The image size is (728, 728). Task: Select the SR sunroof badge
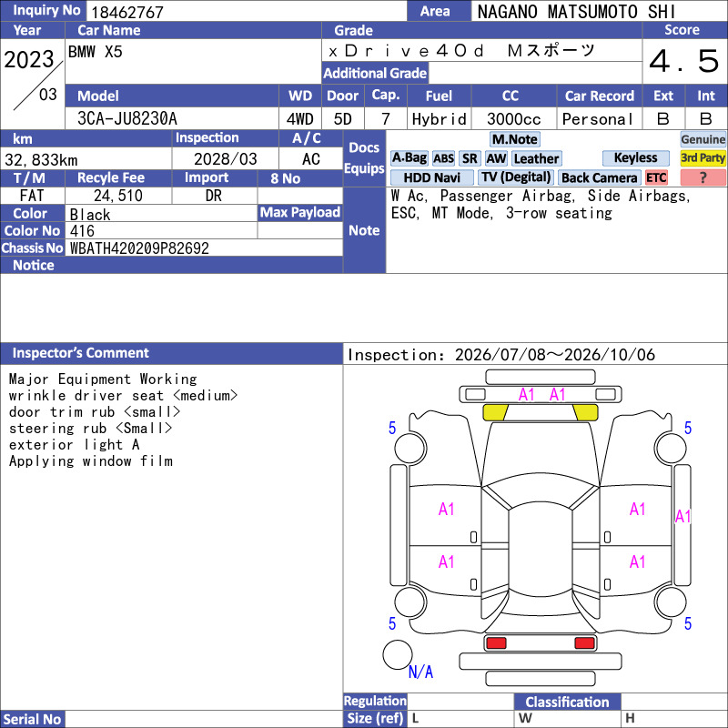(470, 158)
